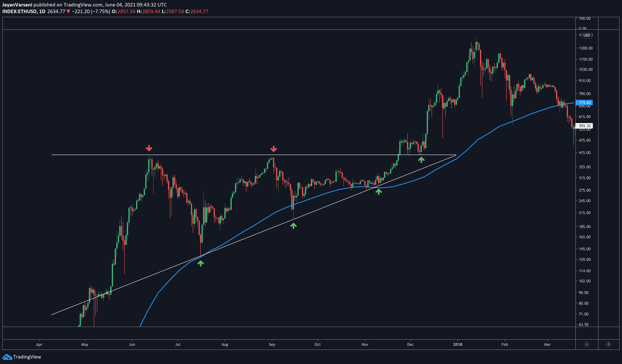Click the 80.00 price axis label

tap(584, 303)
